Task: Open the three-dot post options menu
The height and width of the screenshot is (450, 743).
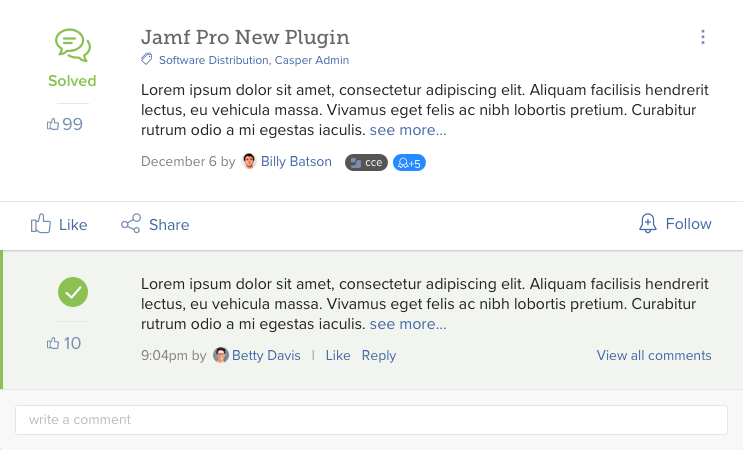Action: pos(703,37)
